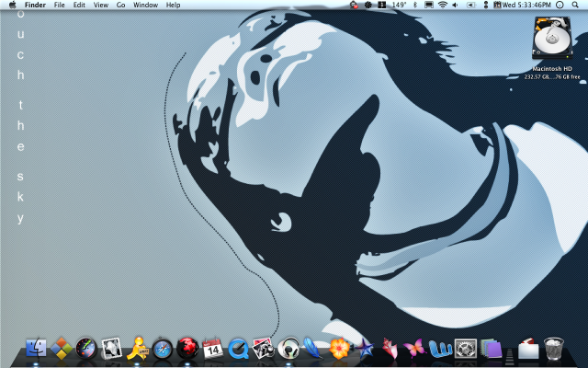This screenshot has height=368, width=588.
Task: Click the circular Time Machine icon in menu bar
Action: click(x=560, y=5)
